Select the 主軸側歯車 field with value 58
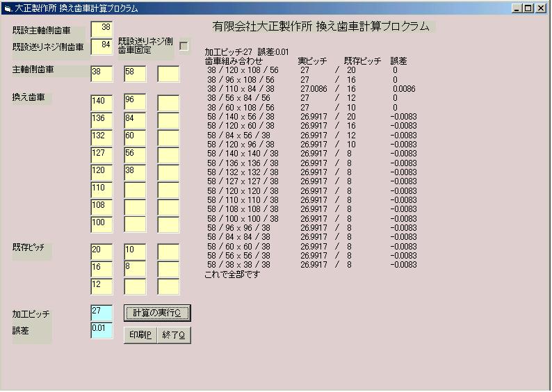 click(x=135, y=74)
